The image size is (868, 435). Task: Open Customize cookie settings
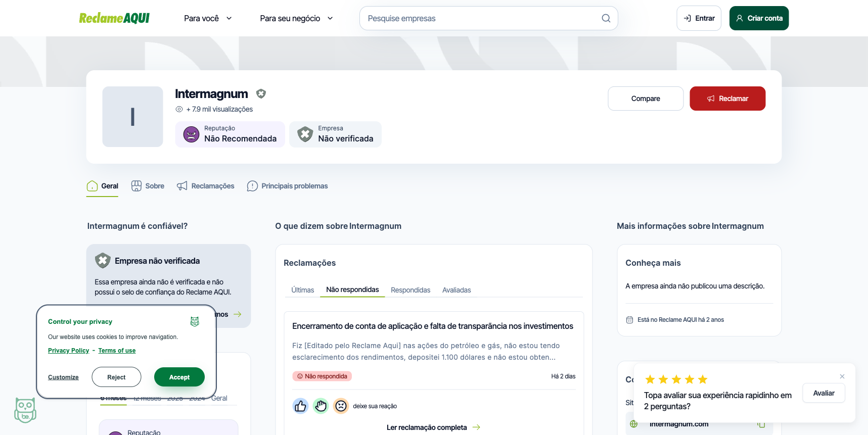click(x=63, y=377)
